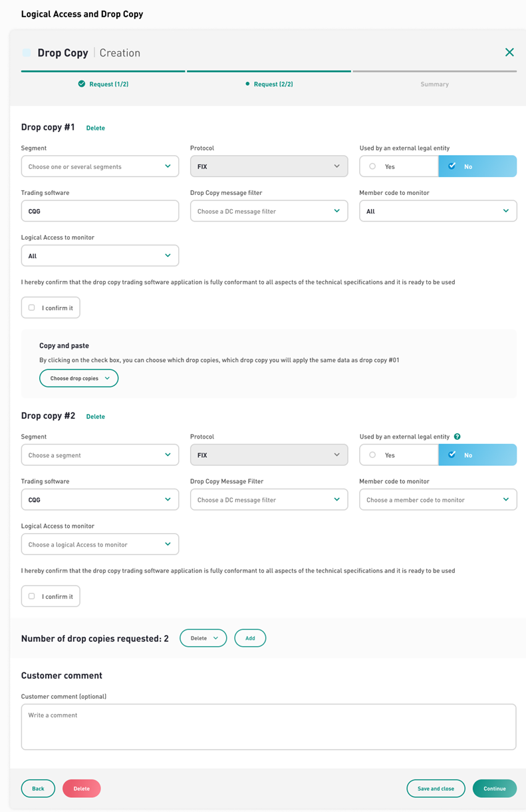Click the chevron in Choose drop copies button
The width and height of the screenshot is (526, 812).
107,378
